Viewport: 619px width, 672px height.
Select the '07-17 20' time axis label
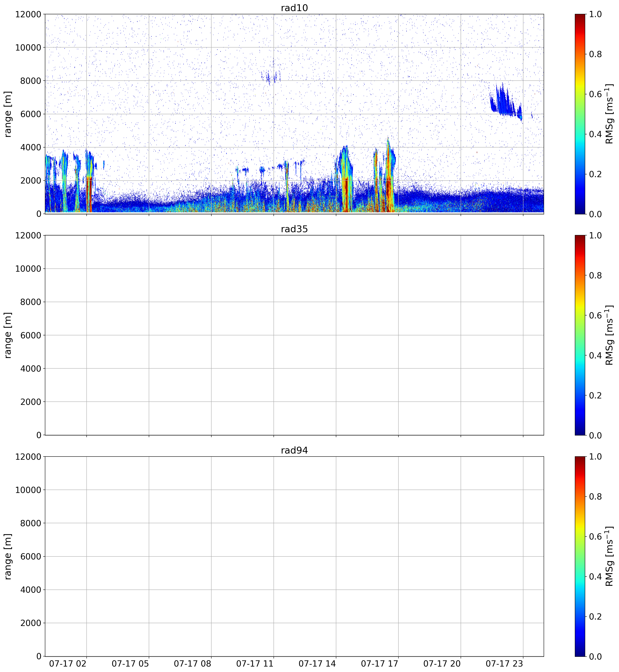442,663
